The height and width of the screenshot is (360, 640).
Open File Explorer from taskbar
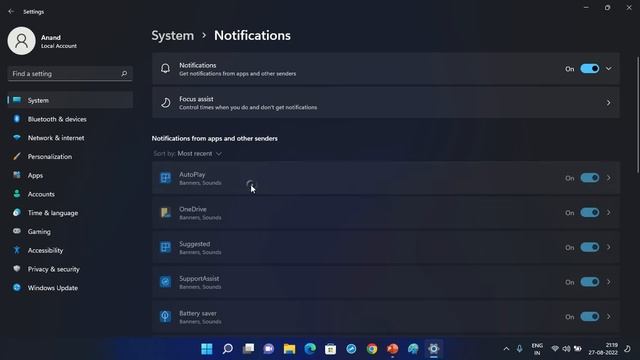pyautogui.click(x=289, y=349)
